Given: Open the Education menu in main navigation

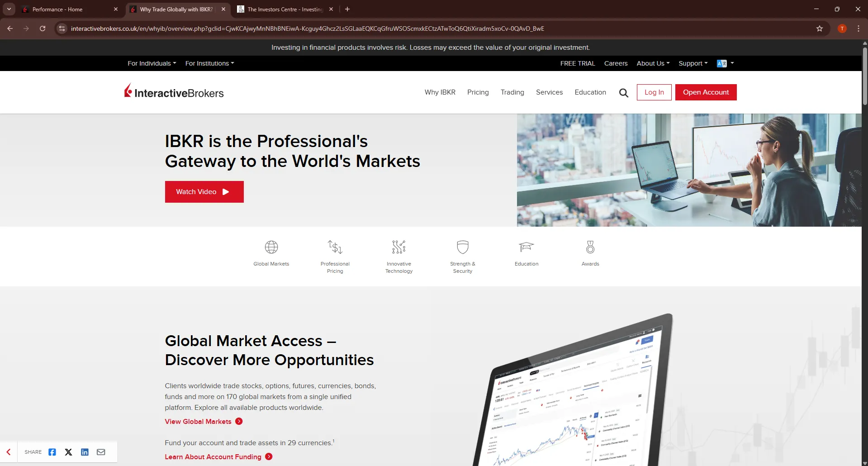Looking at the screenshot, I should pos(590,92).
